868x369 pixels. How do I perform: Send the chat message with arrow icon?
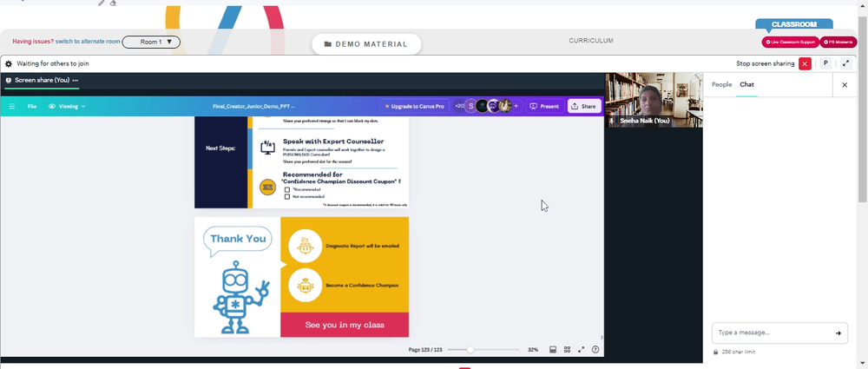coord(838,333)
